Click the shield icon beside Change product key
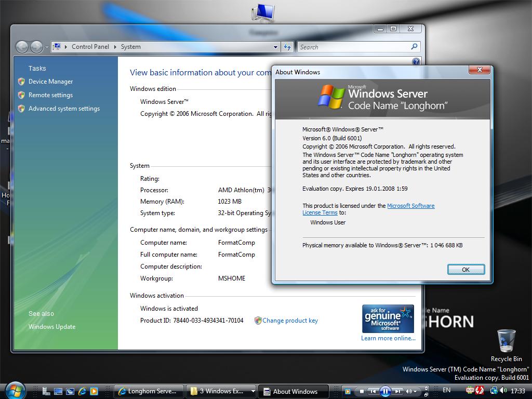The height and width of the screenshot is (399, 532). click(x=258, y=321)
